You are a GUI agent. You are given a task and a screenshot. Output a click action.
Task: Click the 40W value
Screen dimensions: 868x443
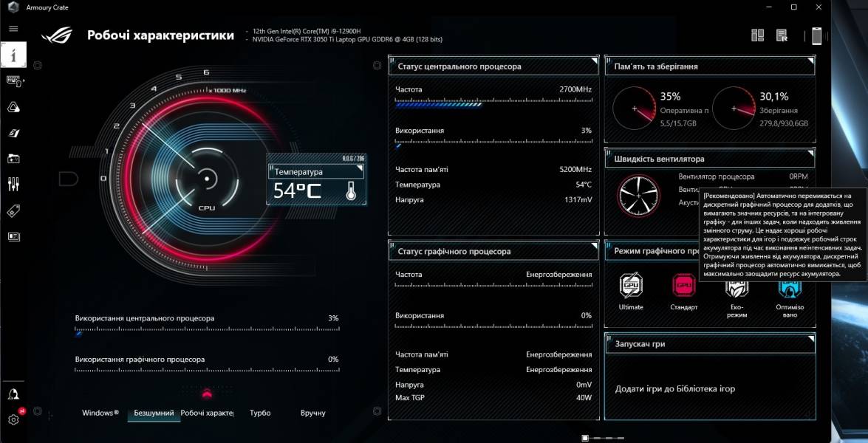click(x=584, y=398)
